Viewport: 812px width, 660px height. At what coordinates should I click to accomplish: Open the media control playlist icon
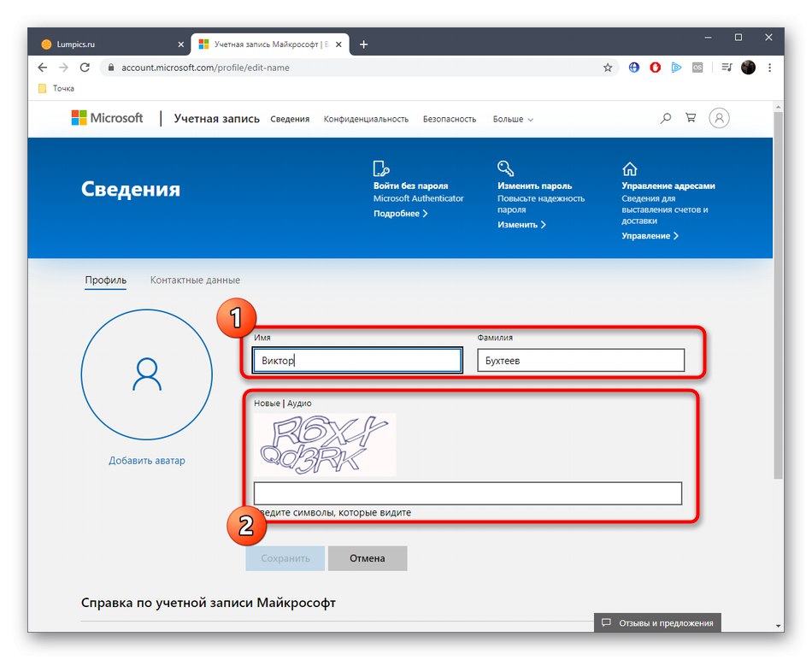(727, 68)
